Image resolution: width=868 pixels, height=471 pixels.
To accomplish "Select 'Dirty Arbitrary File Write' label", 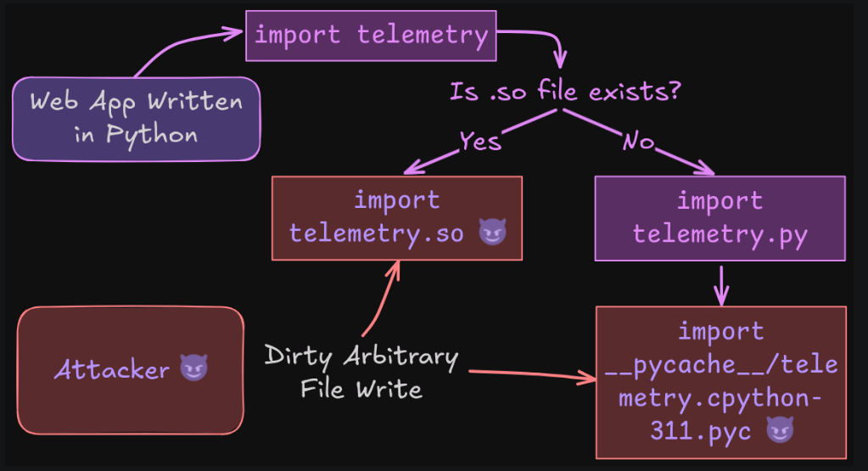I will [361, 372].
